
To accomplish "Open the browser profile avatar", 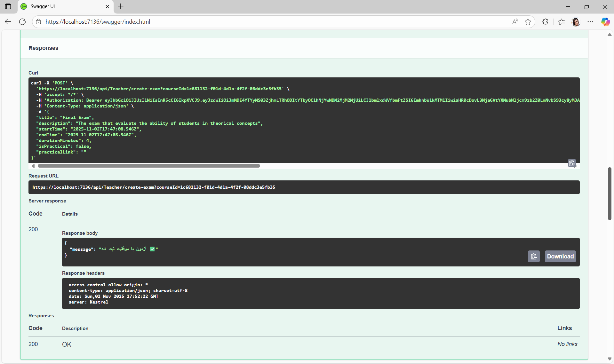I will 576,22.
